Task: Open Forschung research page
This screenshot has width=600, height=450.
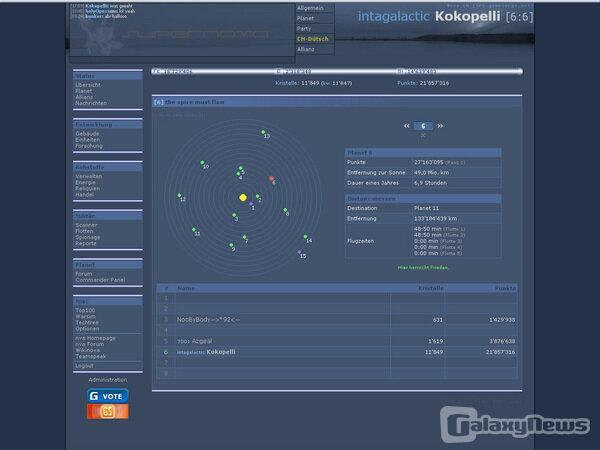Action: click(x=89, y=146)
